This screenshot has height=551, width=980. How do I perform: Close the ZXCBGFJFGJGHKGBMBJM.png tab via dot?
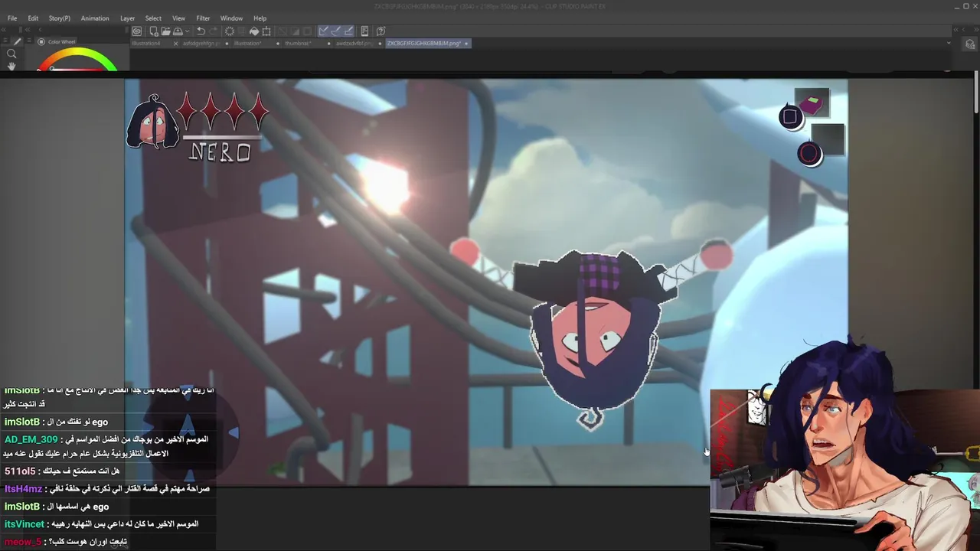466,44
